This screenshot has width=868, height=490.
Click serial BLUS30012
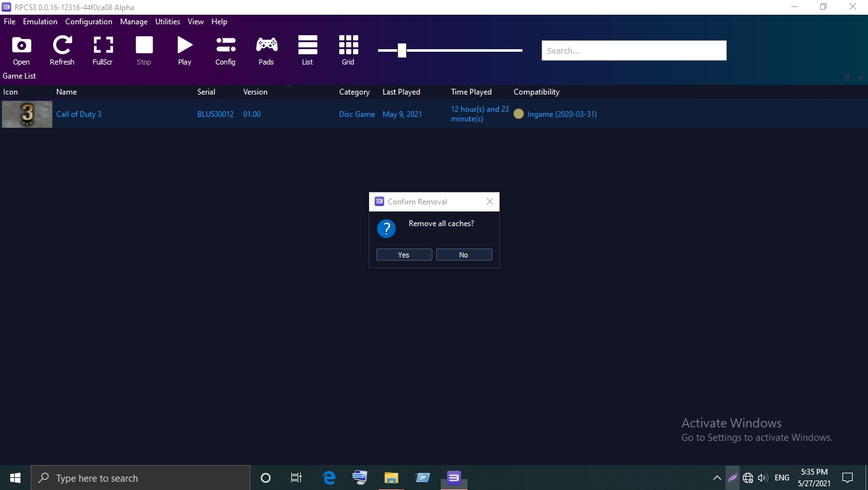click(215, 114)
